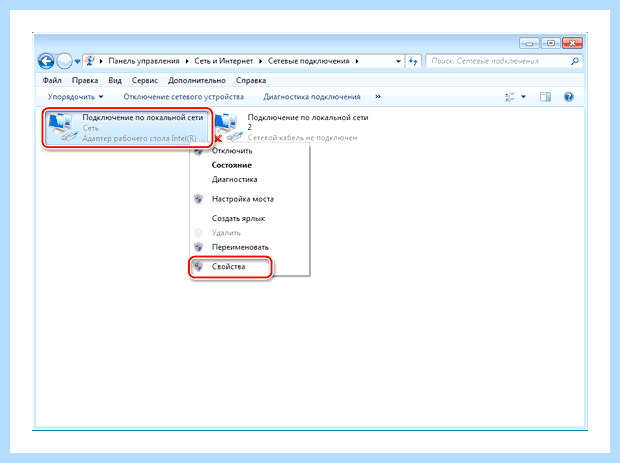The height and width of the screenshot is (463, 620).
Task: Open the 'Вид' menu
Action: click(x=115, y=80)
